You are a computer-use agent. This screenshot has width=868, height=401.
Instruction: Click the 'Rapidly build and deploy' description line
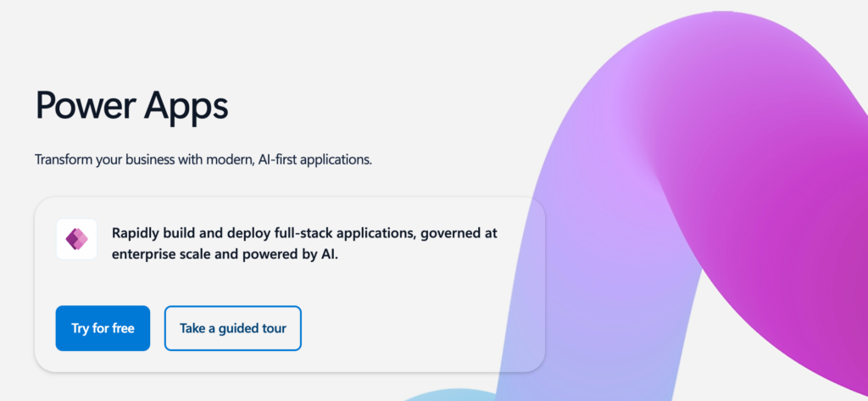click(304, 232)
